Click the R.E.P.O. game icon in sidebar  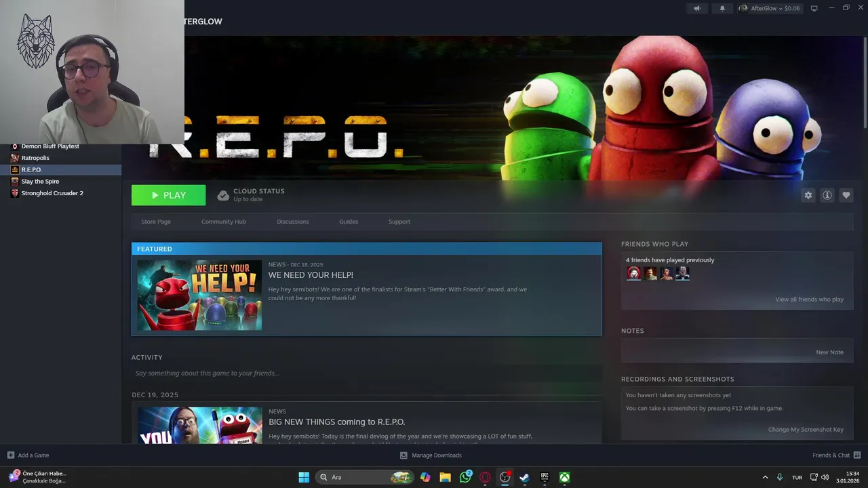click(15, 169)
